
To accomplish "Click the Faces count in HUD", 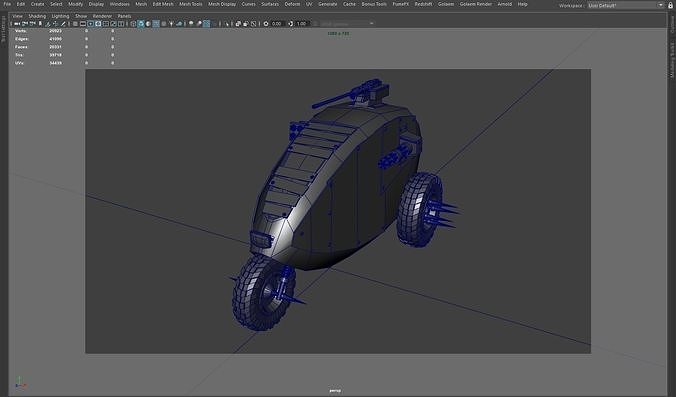I will (55, 47).
